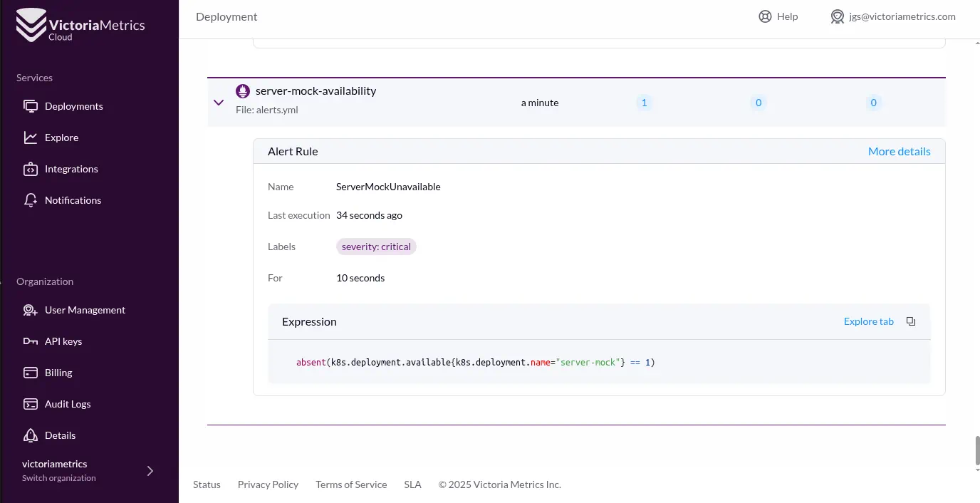Screen dimensions: 980x503
Task: Click the 'File: alerts.yml' text
Action: 267,110
